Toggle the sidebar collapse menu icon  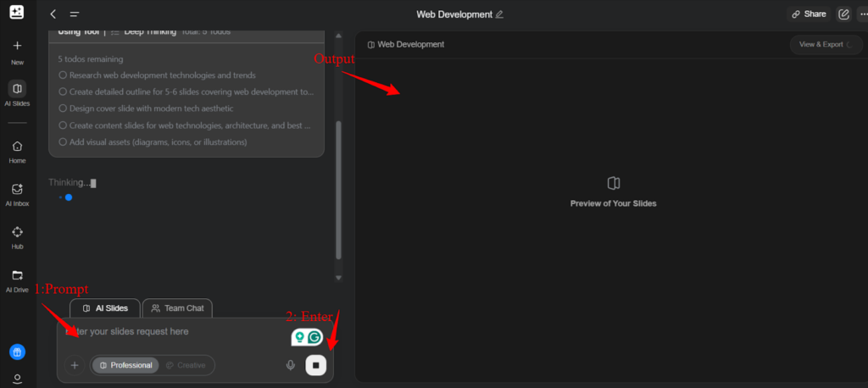tap(75, 14)
